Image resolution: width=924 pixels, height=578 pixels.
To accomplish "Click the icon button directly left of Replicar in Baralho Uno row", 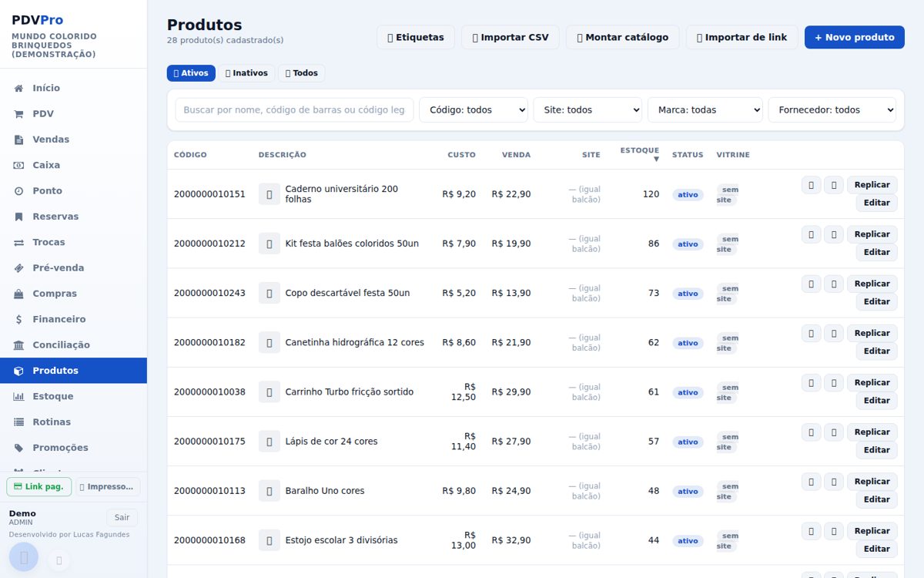I will coord(834,482).
